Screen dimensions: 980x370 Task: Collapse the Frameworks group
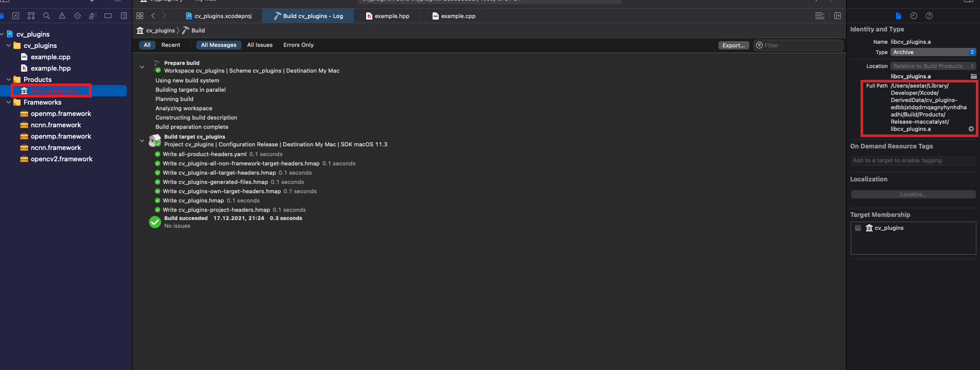click(x=8, y=102)
